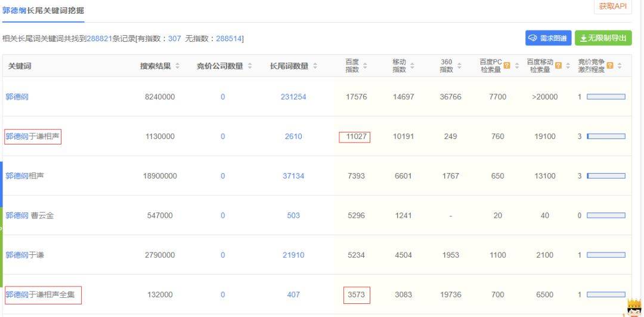Sort by 竞价公司数量 column arrows

[x=250, y=66]
